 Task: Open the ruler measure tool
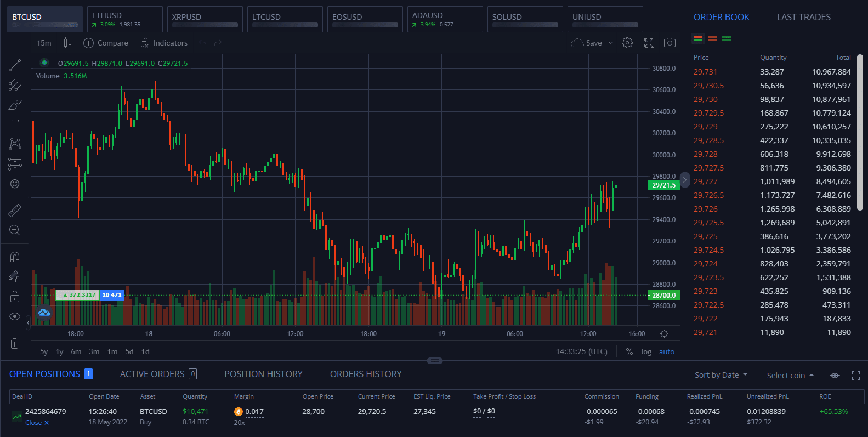click(x=15, y=211)
